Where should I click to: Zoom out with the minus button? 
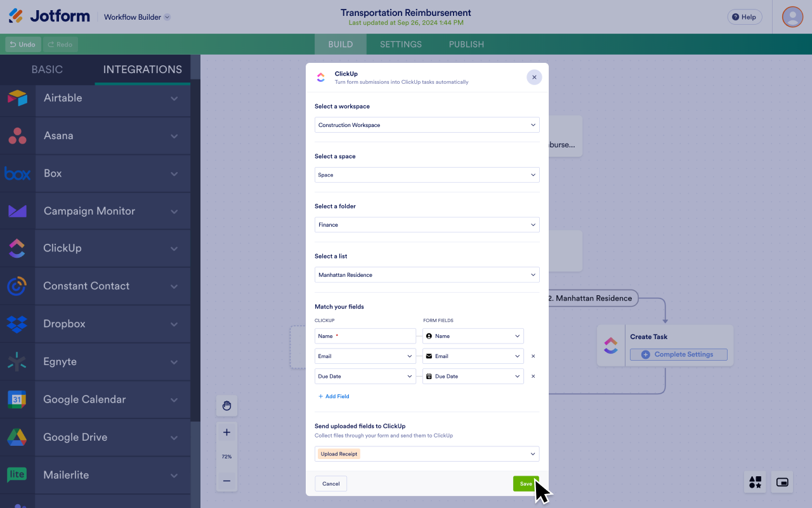[226, 481]
